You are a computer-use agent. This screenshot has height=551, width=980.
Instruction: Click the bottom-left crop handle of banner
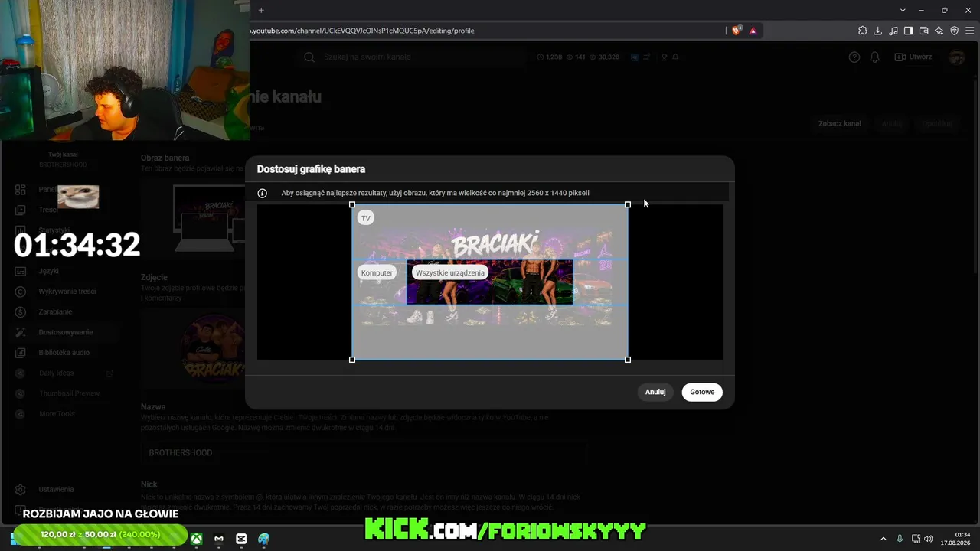pyautogui.click(x=352, y=360)
